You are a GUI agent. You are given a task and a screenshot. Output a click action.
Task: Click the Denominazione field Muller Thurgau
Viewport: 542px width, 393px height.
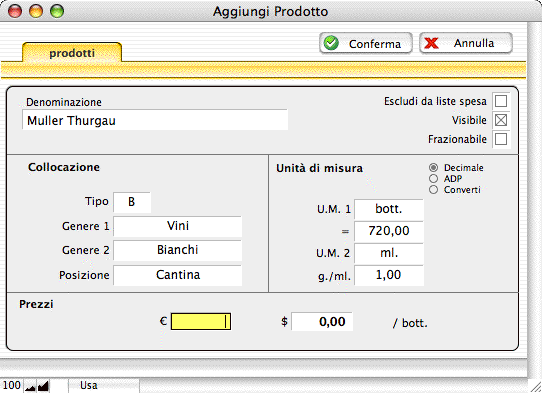[155, 120]
